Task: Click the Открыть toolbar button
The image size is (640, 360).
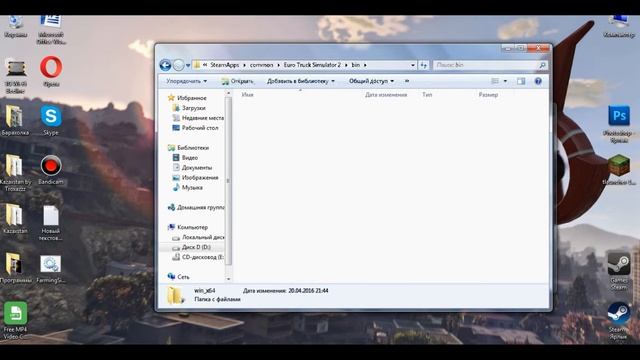Action: click(237, 81)
